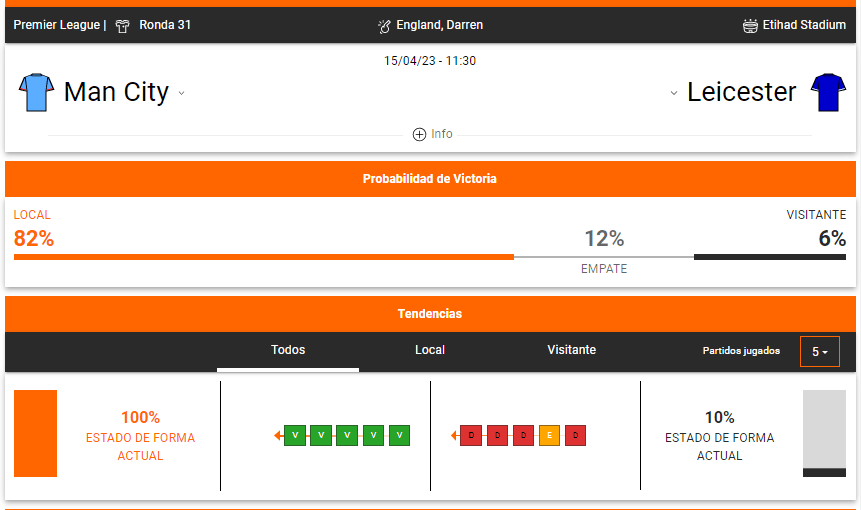Click the Premier League link
The image size is (861, 510).
[57, 25]
